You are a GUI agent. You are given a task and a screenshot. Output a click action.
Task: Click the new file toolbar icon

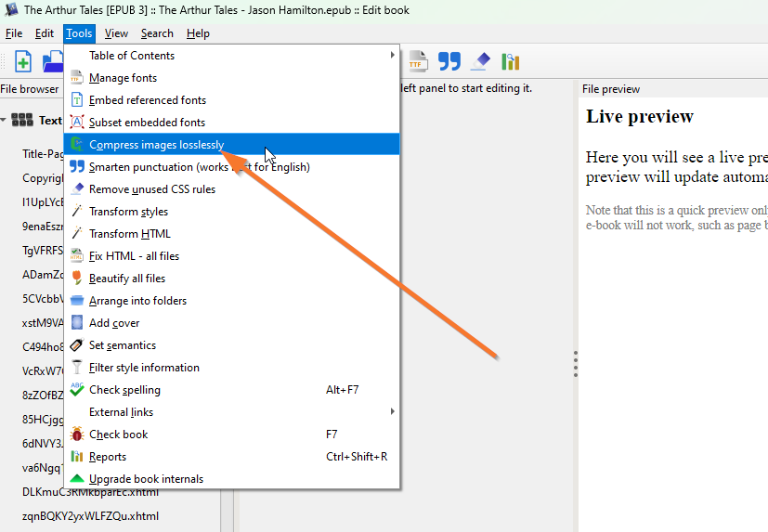(23, 61)
